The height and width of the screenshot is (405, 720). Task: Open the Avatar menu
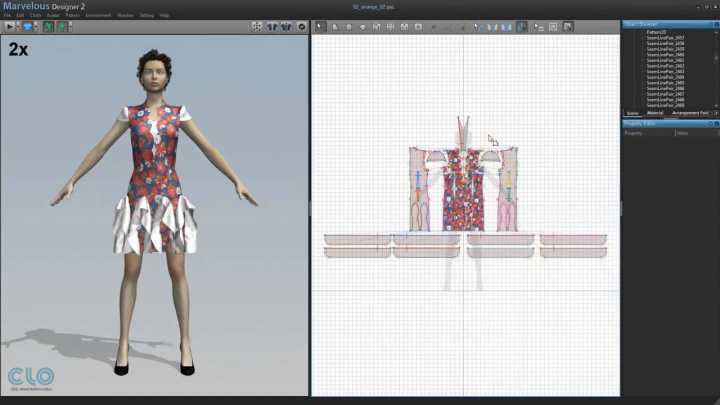pyautogui.click(x=53, y=15)
